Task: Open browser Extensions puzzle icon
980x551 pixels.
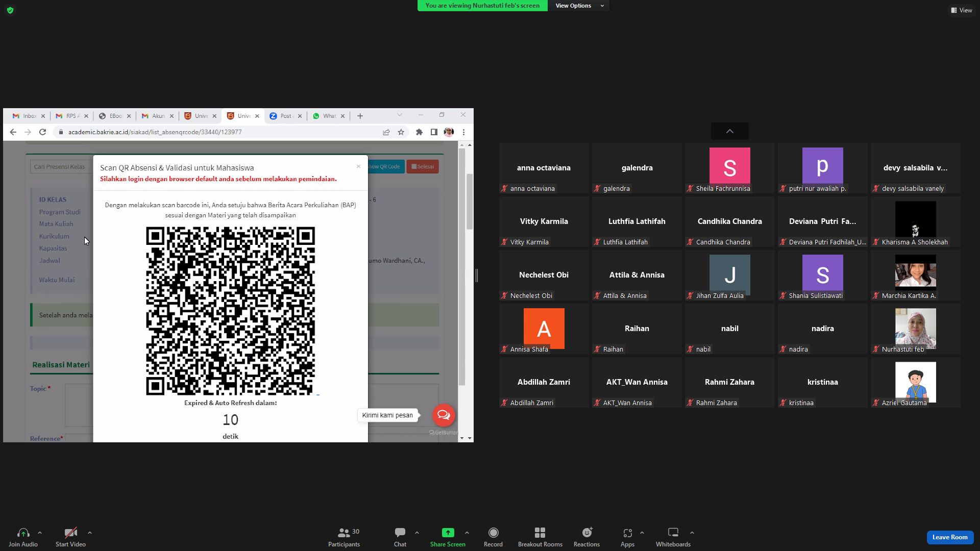Action: tap(419, 132)
